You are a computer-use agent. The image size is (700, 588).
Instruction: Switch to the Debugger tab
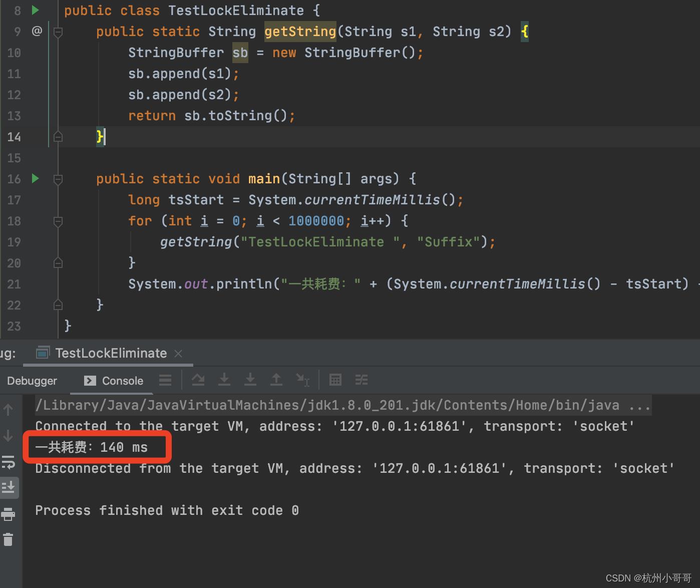point(32,381)
